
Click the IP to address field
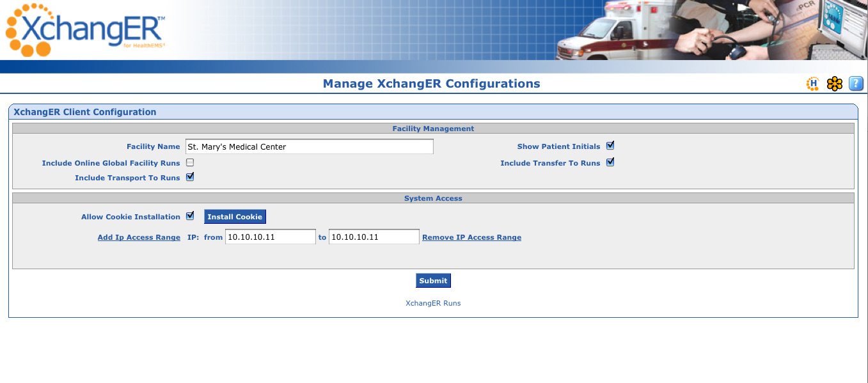[x=374, y=236]
